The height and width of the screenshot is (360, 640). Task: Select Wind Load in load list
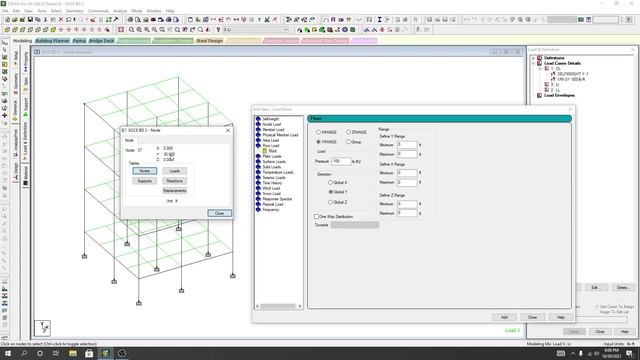coord(271,188)
